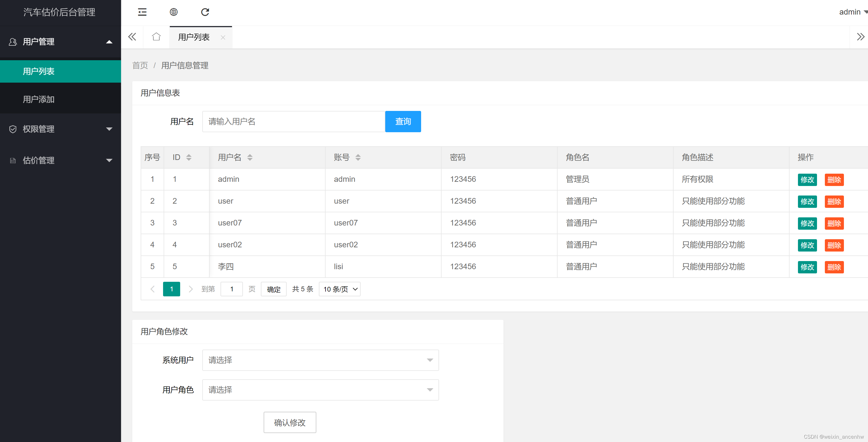Open the 系统用户 select dropdown
Screen dimensions: 868x442
pos(321,360)
